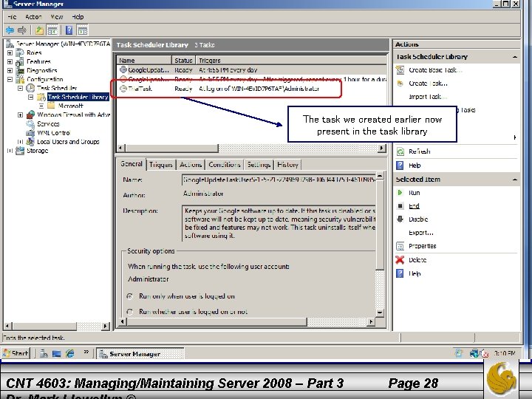Switch to the Conditions tab
This screenshot has width=532, height=399.
click(x=225, y=165)
